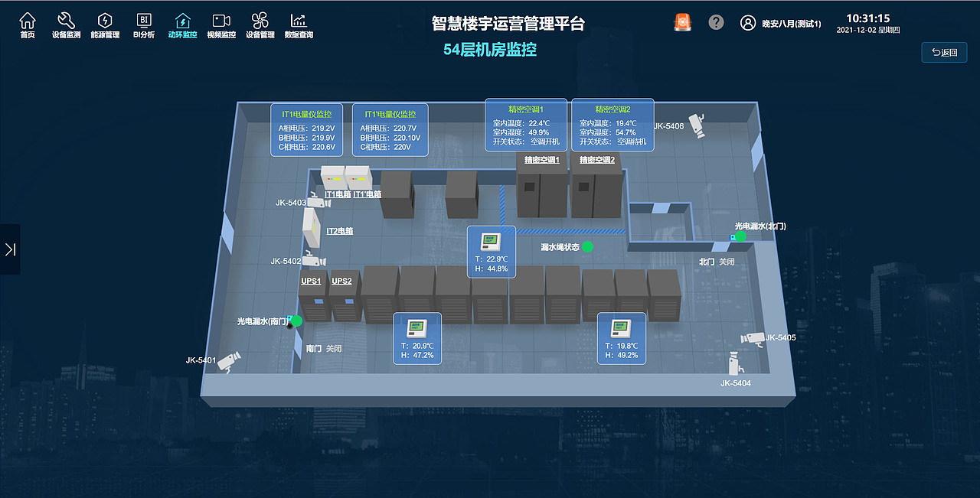Click 精密空调1 info panel title
Image resolution: width=980 pixels, height=498 pixels.
pyautogui.click(x=525, y=109)
